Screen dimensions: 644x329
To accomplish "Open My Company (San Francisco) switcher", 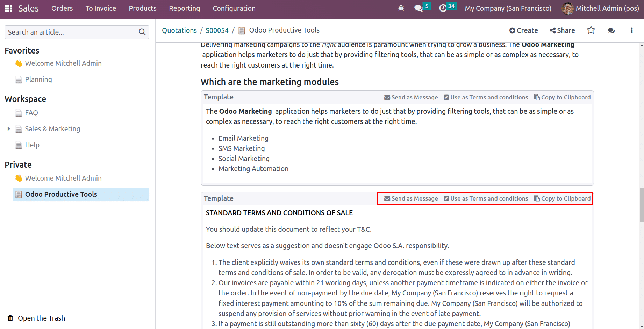I will click(x=508, y=8).
